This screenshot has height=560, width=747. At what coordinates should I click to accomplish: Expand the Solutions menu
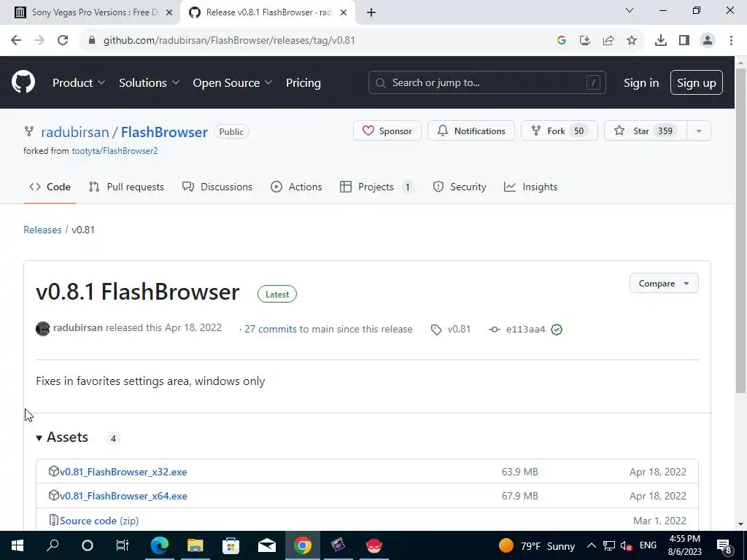tap(149, 83)
